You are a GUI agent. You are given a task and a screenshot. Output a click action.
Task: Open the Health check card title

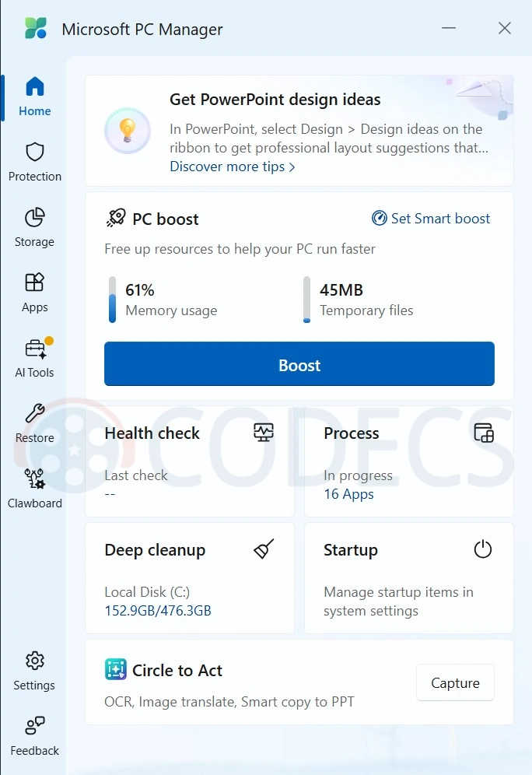[x=152, y=433]
